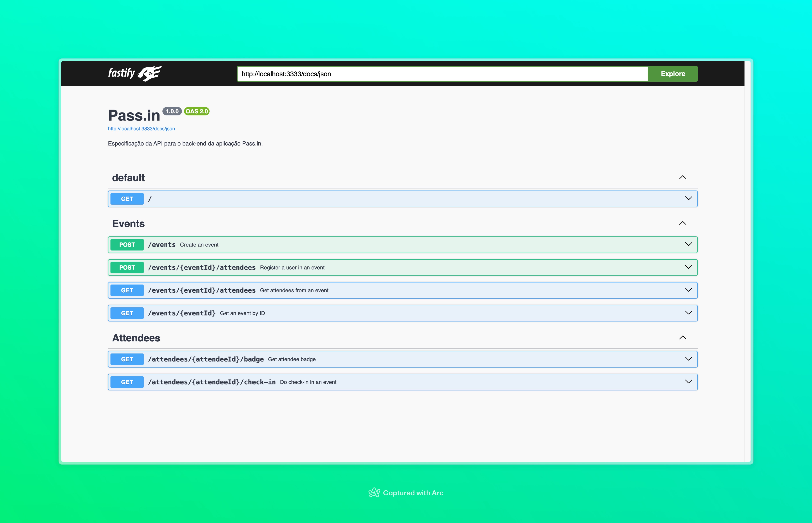
Task: Focus the spec URL input field
Action: pyautogui.click(x=443, y=74)
